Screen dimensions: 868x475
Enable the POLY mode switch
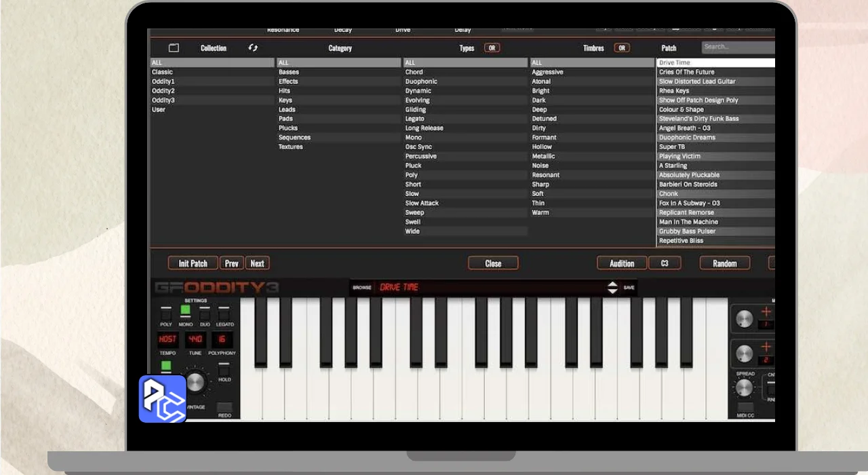(165, 313)
